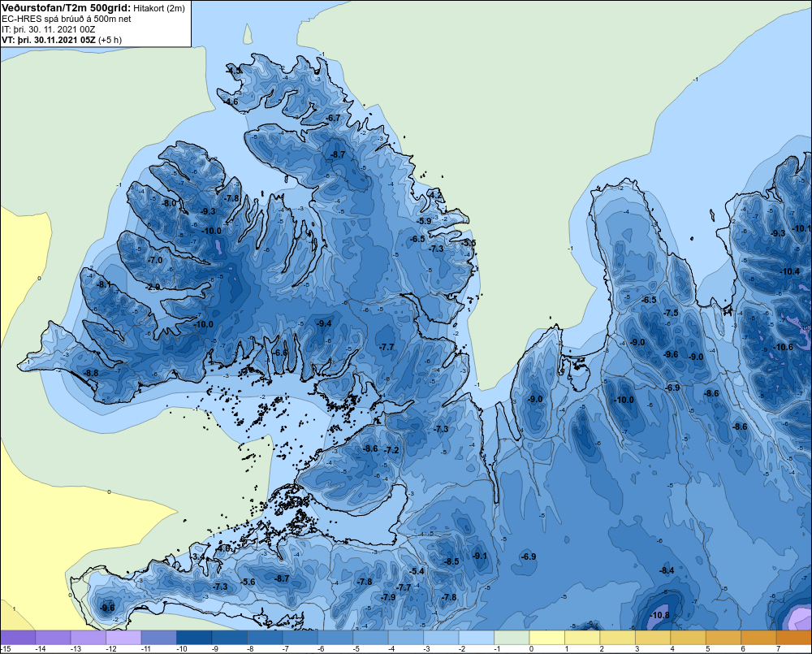Image resolution: width=812 pixels, height=654 pixels.
Task: Click the valid time 'VT: þri. 30.11.2021 05Z'
Action: point(49,40)
